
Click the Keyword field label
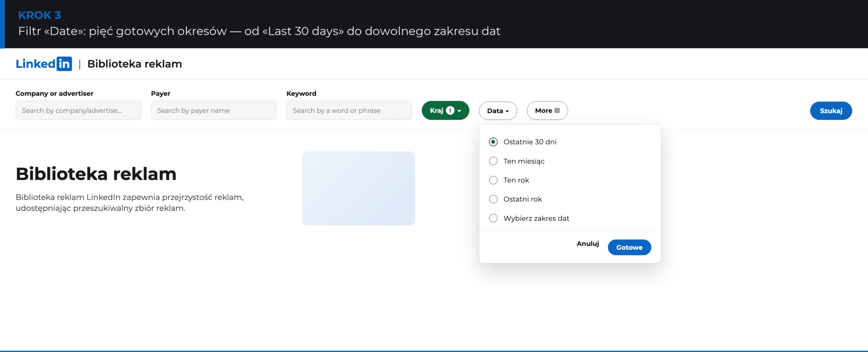[x=301, y=93]
